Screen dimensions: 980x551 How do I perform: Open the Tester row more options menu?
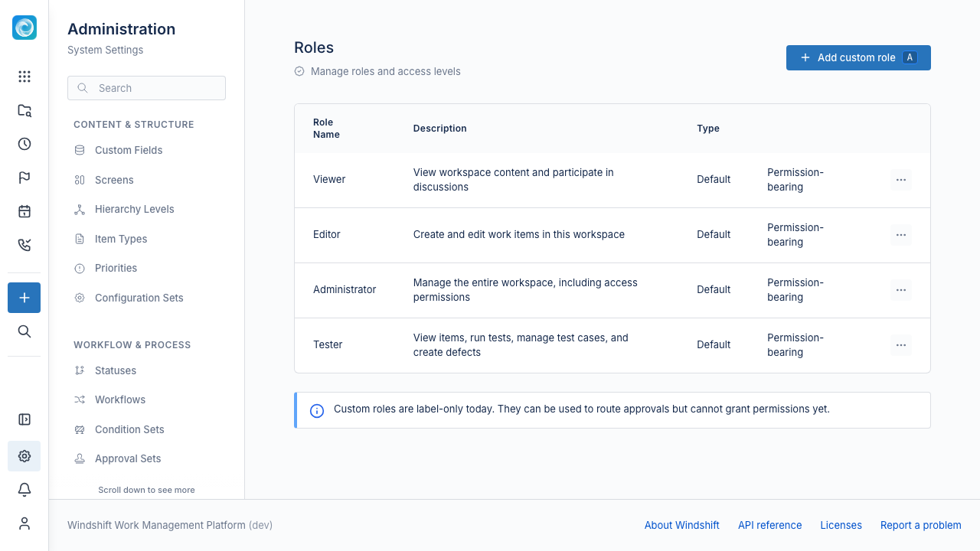(901, 345)
